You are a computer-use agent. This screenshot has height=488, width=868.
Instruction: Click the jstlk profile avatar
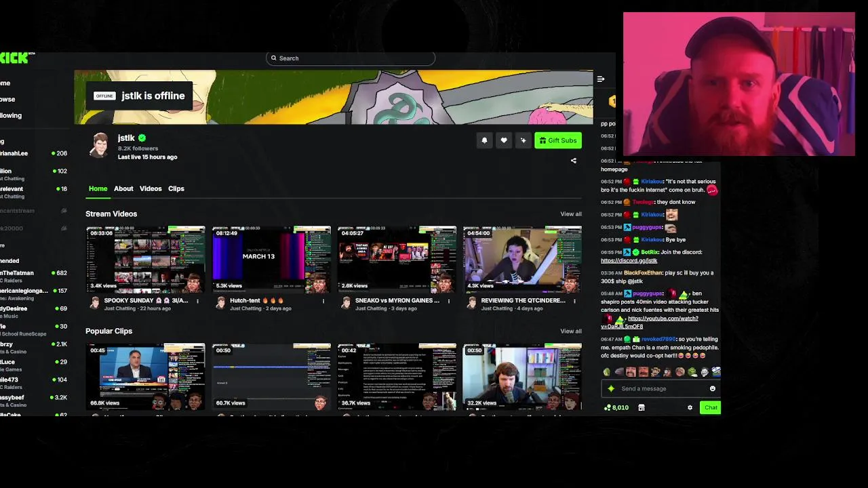click(100, 145)
